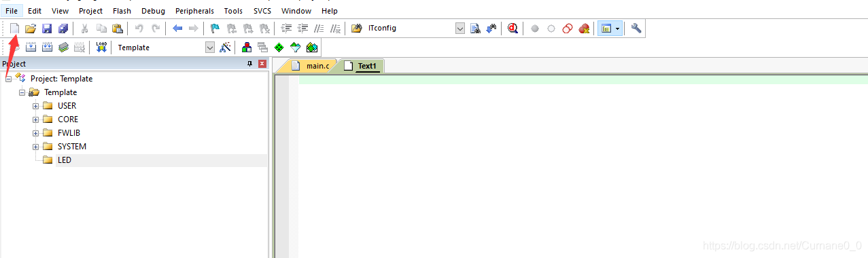
Task: Download to flash with LOAD icon
Action: 101,48
